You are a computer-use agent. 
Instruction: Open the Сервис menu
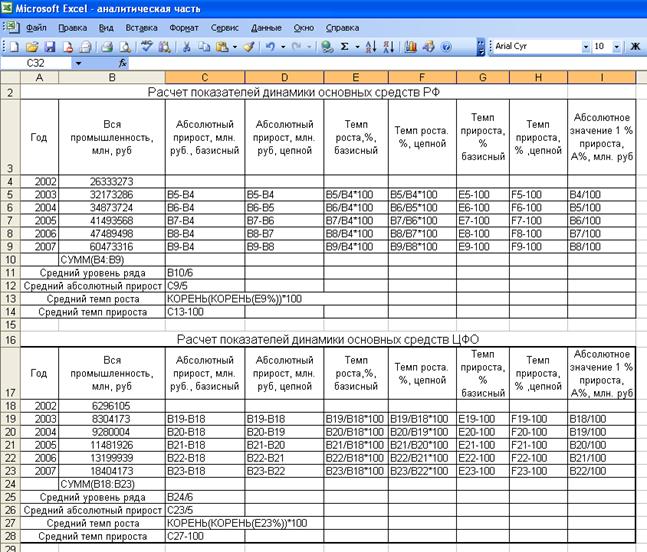225,28
